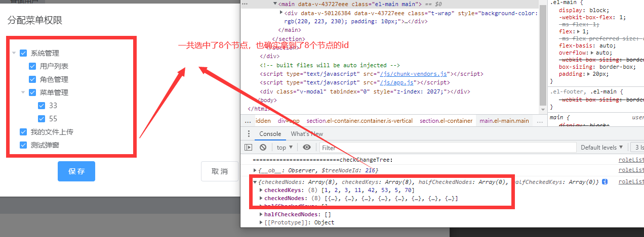Viewport: 644px width, 237px height.
Task: Uncheck the 测试弹窗 checkbox
Action: pyautogui.click(x=23, y=145)
